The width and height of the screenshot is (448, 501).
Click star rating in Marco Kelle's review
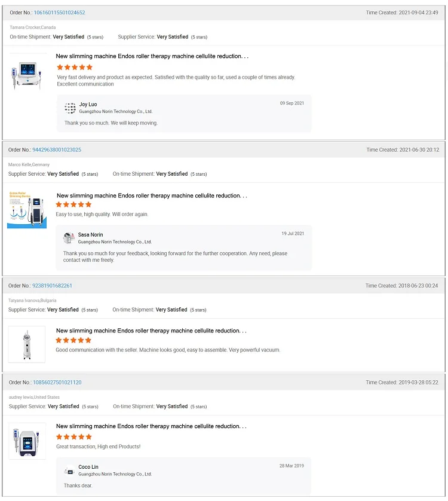point(73,204)
